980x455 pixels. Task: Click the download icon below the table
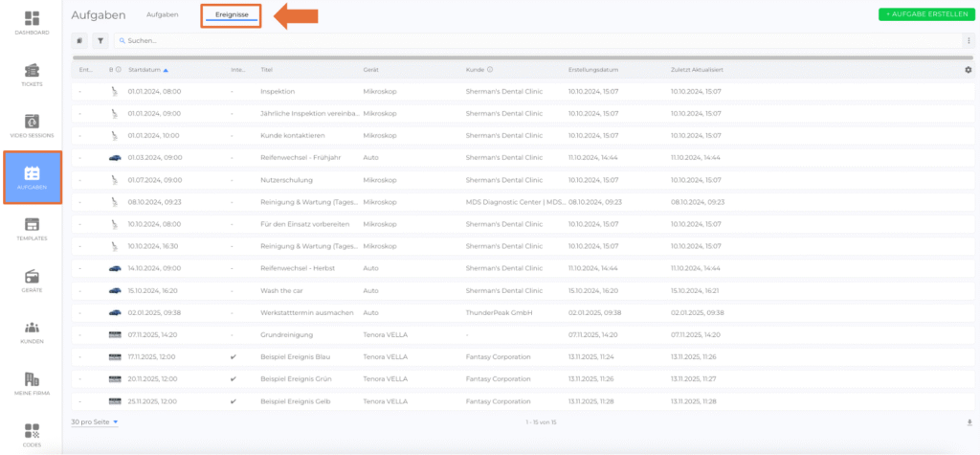tap(969, 421)
